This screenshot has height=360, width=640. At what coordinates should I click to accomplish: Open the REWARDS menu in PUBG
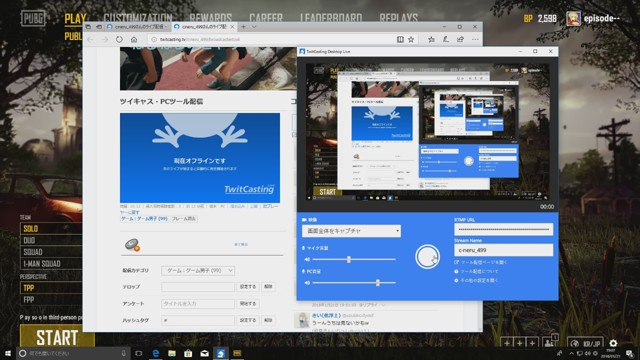[x=210, y=18]
